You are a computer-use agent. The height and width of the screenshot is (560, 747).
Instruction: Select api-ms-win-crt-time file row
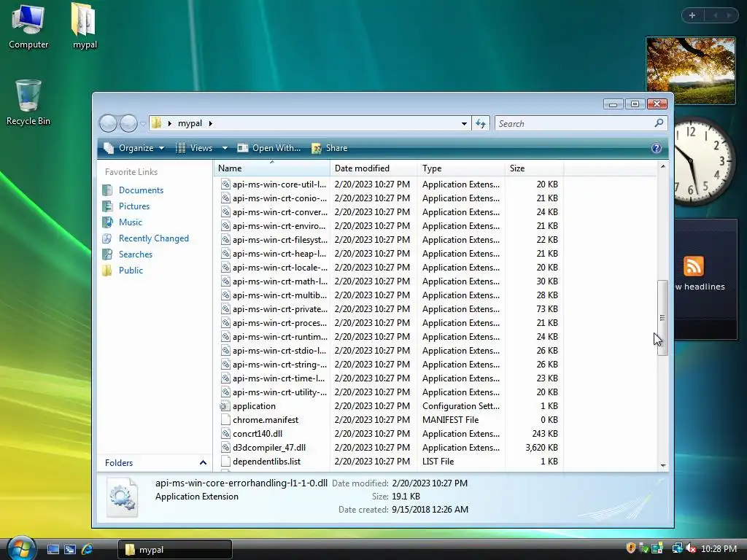click(x=390, y=378)
